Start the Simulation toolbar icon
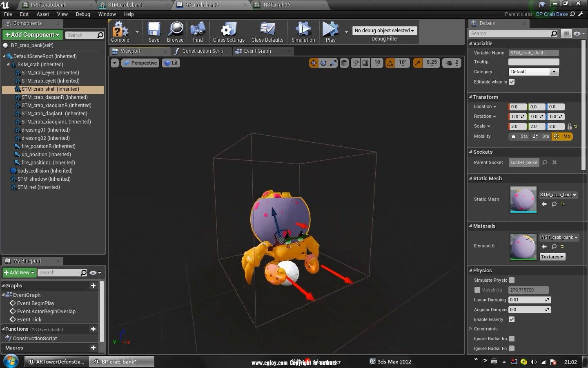Screen dimensions: 588x368 pos(303,29)
